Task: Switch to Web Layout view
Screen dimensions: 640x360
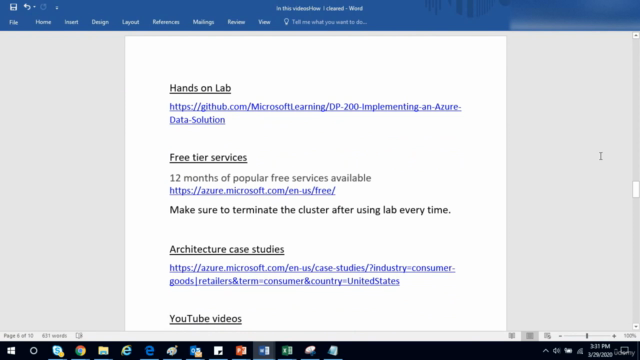Action: 547,336
